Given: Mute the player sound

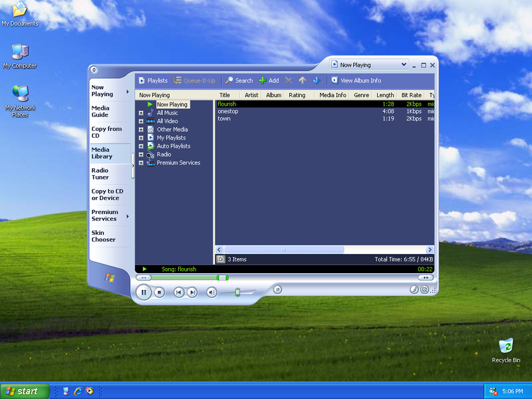Looking at the screenshot, I should [211, 292].
